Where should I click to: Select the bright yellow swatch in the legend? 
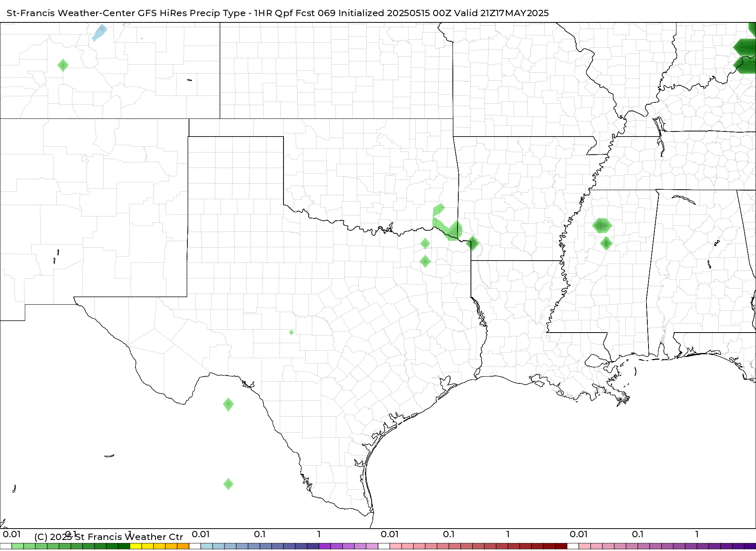(136, 546)
